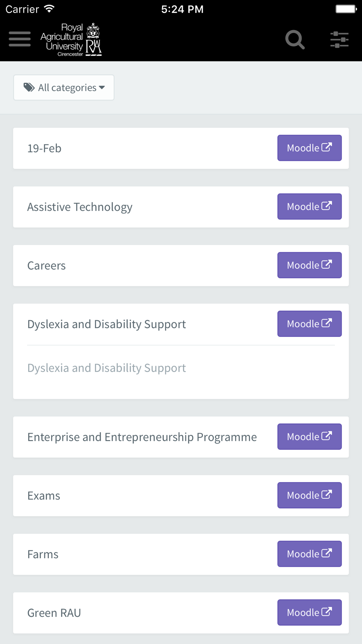Open Moodle link for 19-Feb
This screenshot has width=362, height=644.
tap(309, 148)
